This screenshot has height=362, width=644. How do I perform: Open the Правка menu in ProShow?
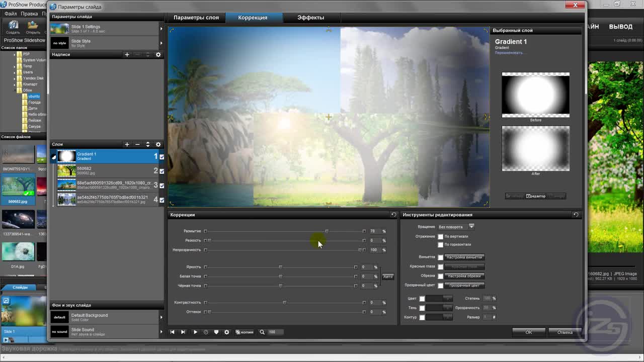(29, 14)
